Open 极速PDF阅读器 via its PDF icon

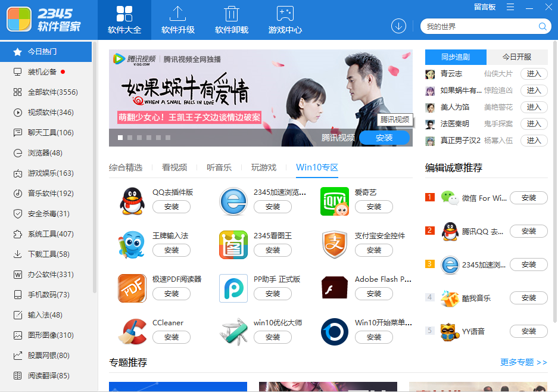coord(132,286)
